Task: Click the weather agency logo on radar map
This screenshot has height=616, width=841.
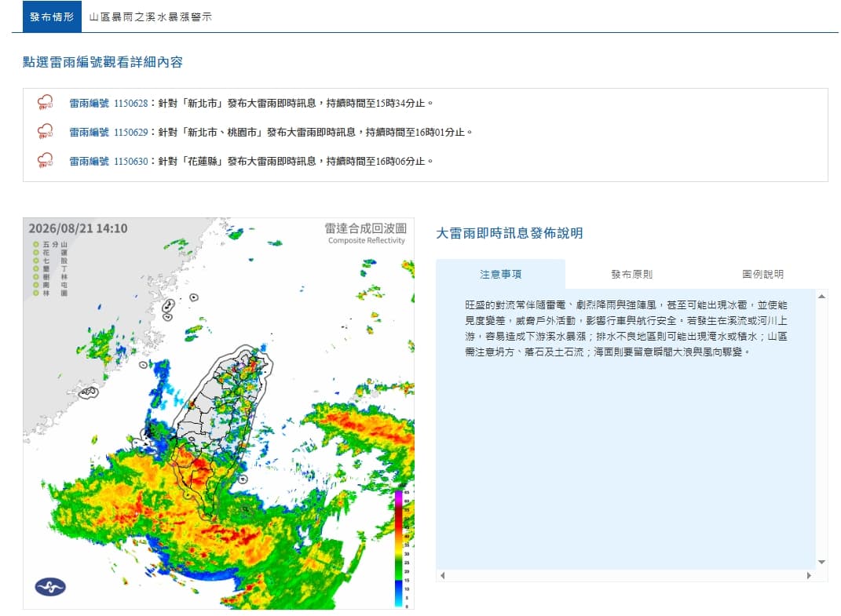Action: [50, 586]
